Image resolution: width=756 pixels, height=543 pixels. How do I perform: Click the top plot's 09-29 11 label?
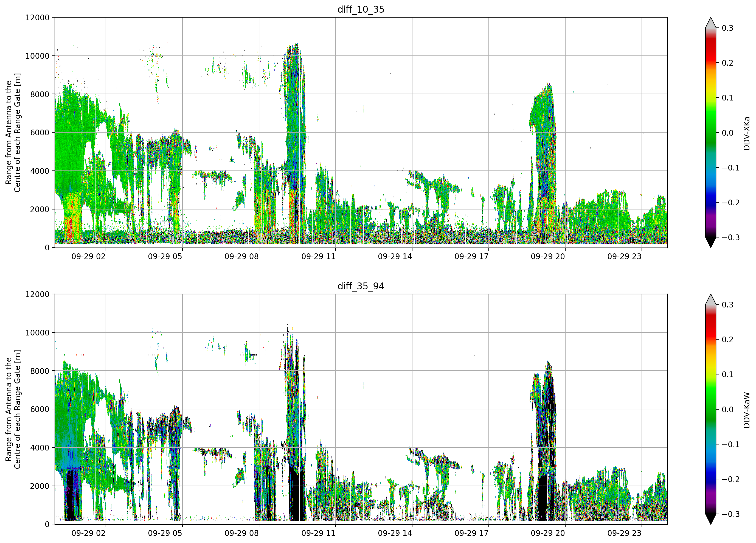coord(318,256)
